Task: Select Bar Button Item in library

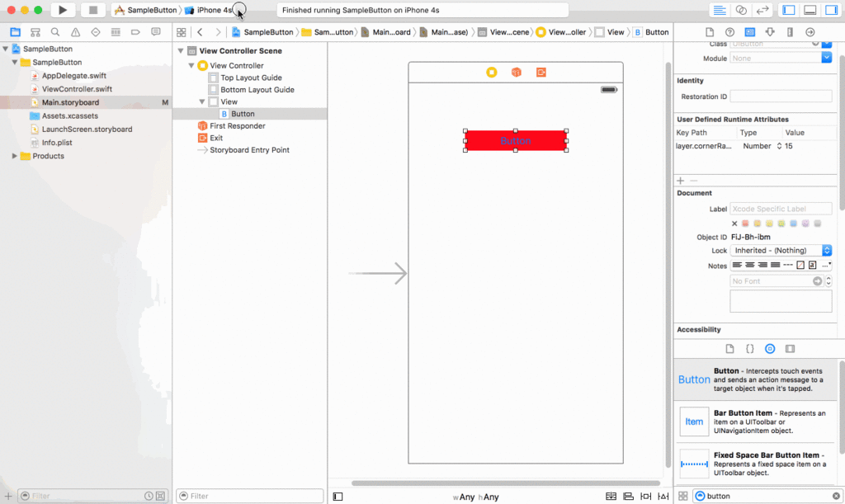Action: coord(756,422)
